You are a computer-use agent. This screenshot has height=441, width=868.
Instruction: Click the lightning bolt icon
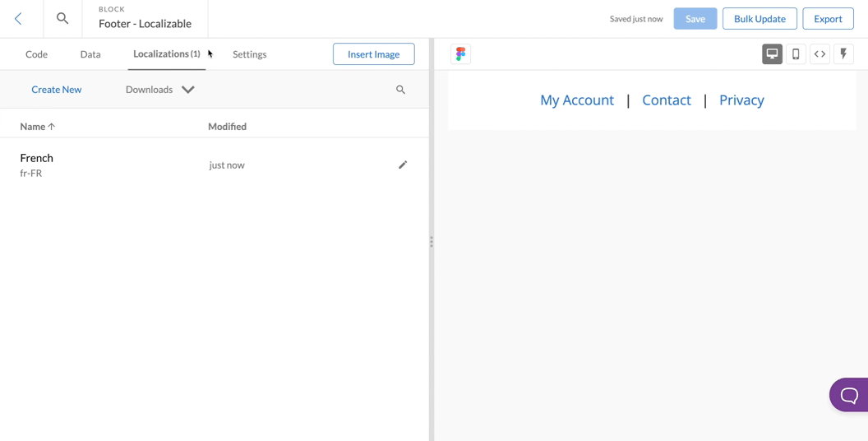(843, 53)
